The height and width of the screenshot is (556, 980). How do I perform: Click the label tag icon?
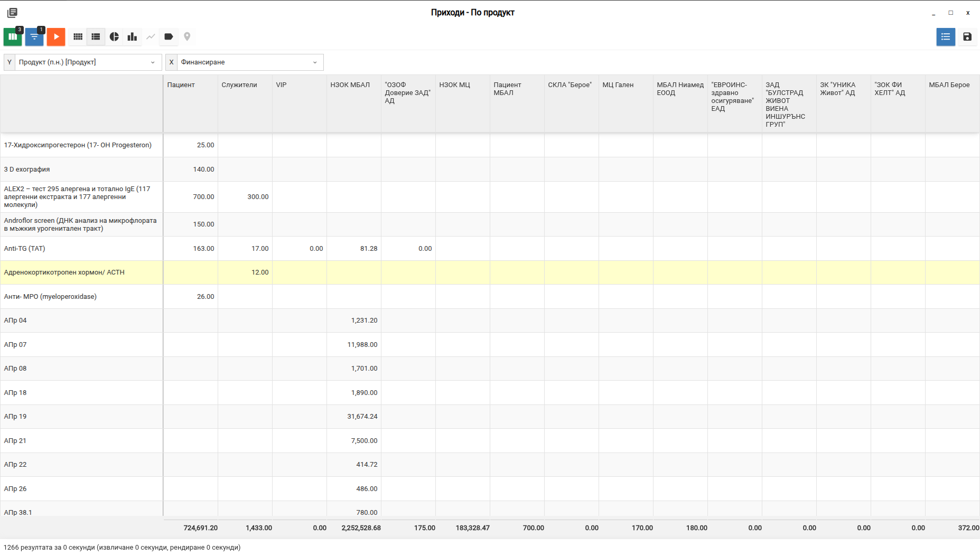tap(169, 36)
